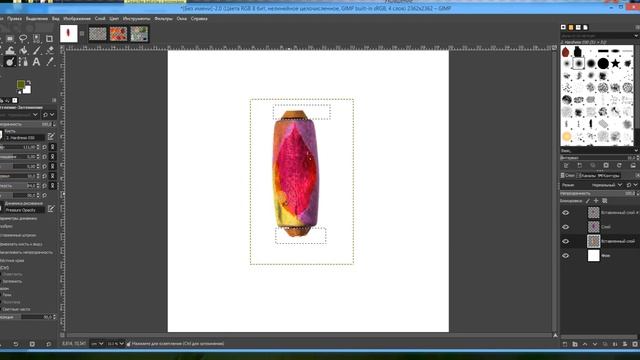Switch to the red-orange image tab thumbnail
Viewport: 640px width, 360px height.
[118, 34]
